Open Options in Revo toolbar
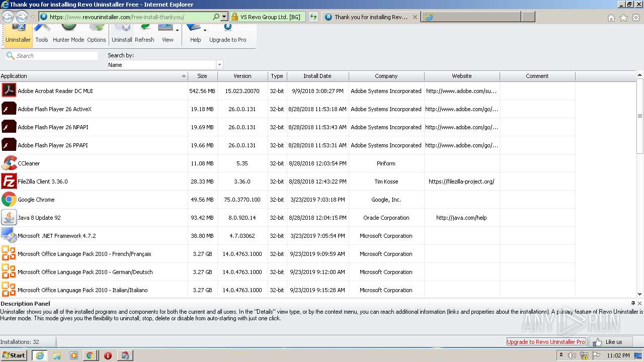 tap(97, 34)
